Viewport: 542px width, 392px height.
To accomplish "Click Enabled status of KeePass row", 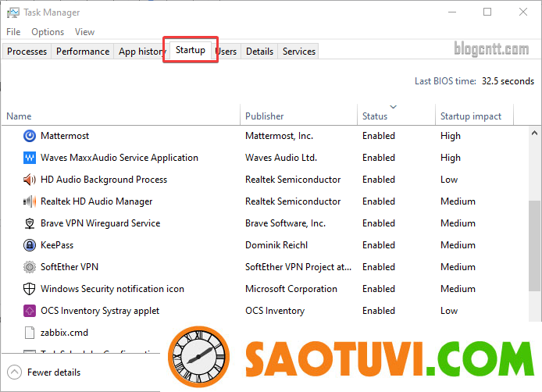I will [x=379, y=245].
